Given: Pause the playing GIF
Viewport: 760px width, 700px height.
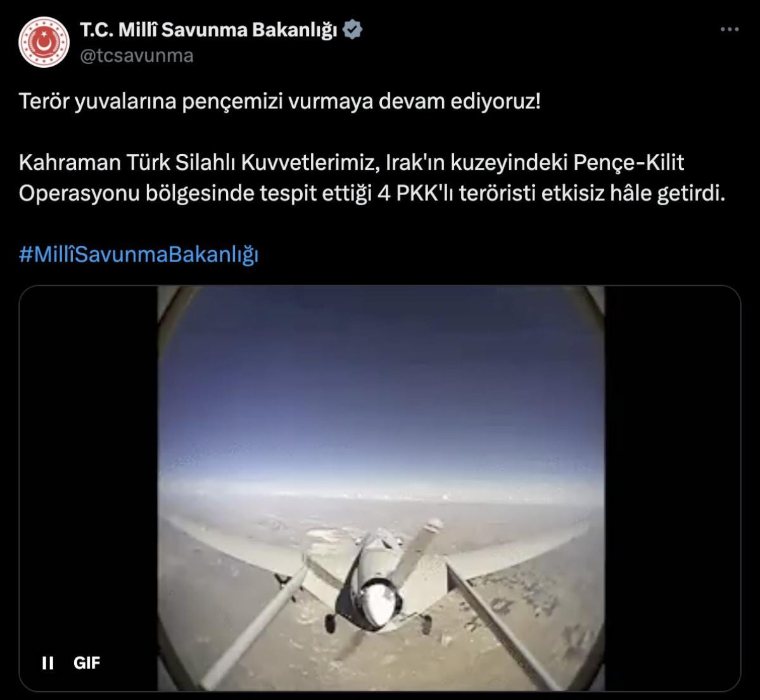Looking at the screenshot, I should [47, 663].
